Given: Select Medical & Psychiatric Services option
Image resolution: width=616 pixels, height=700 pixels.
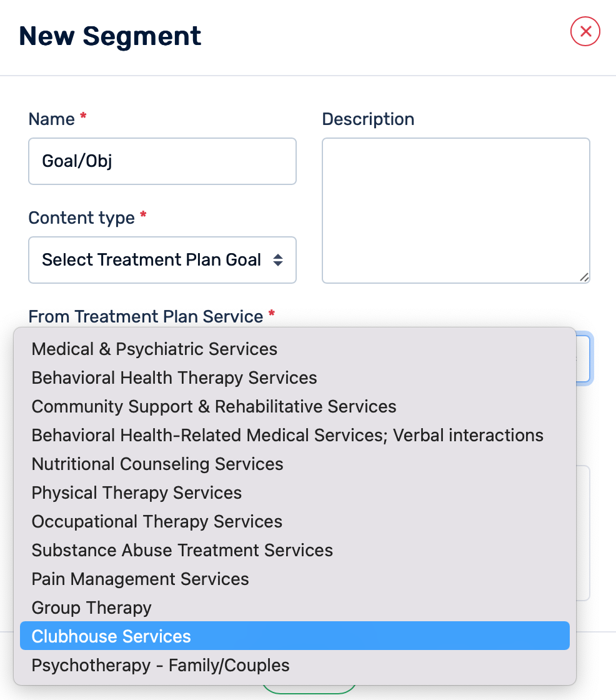Looking at the screenshot, I should click(x=154, y=349).
